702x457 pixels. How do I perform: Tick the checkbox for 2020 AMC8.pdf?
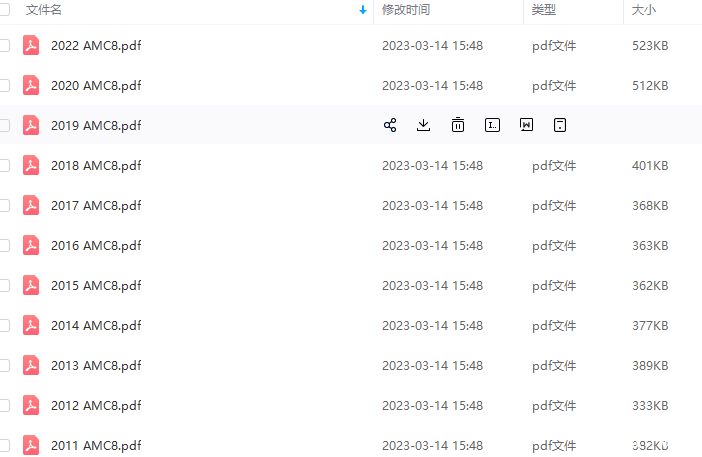pyautogui.click(x=4, y=85)
